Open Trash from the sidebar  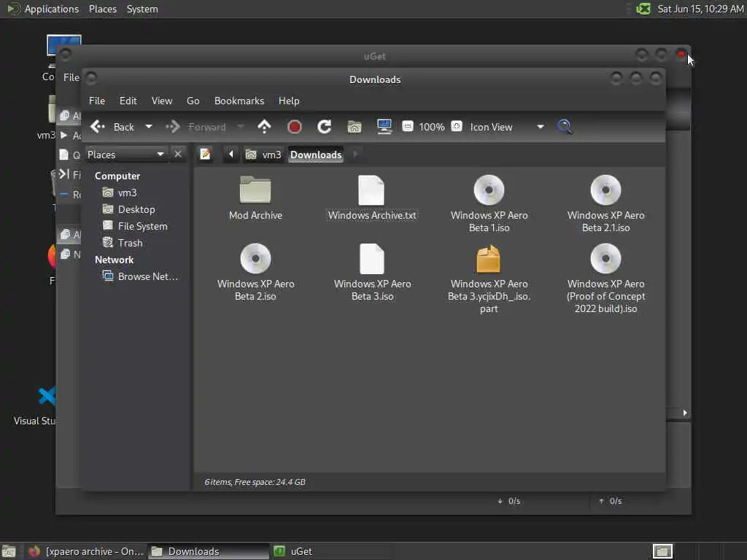coord(123,243)
